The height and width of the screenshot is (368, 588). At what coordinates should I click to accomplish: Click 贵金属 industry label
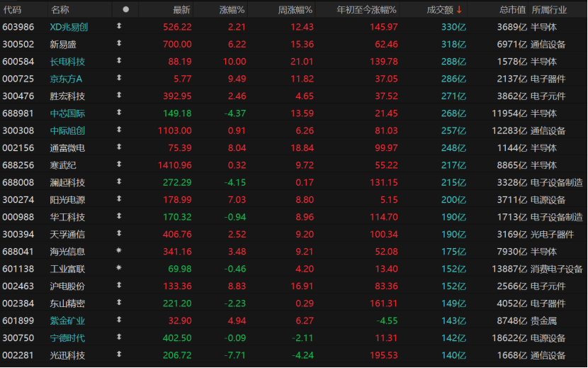point(544,320)
